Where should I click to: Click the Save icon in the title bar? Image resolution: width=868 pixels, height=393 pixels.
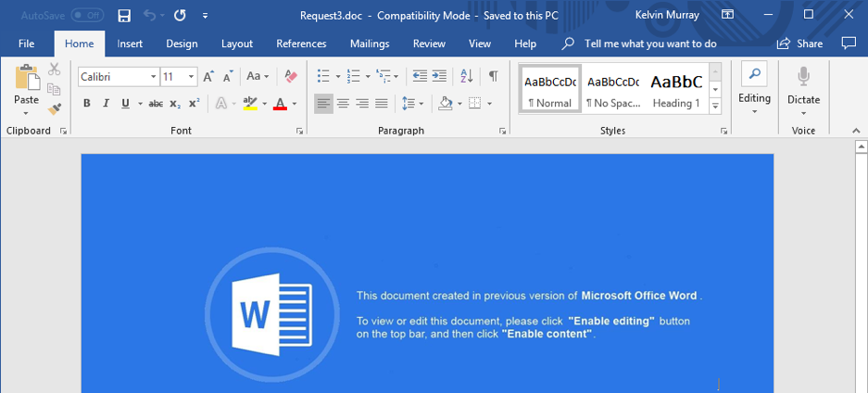124,16
